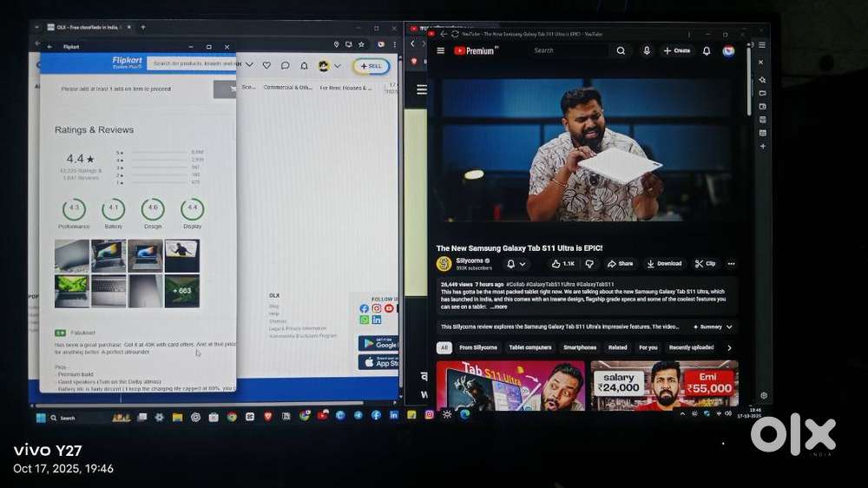Select the Tablet computers filter chip
Viewport: 868px width, 488px height.
(x=529, y=347)
